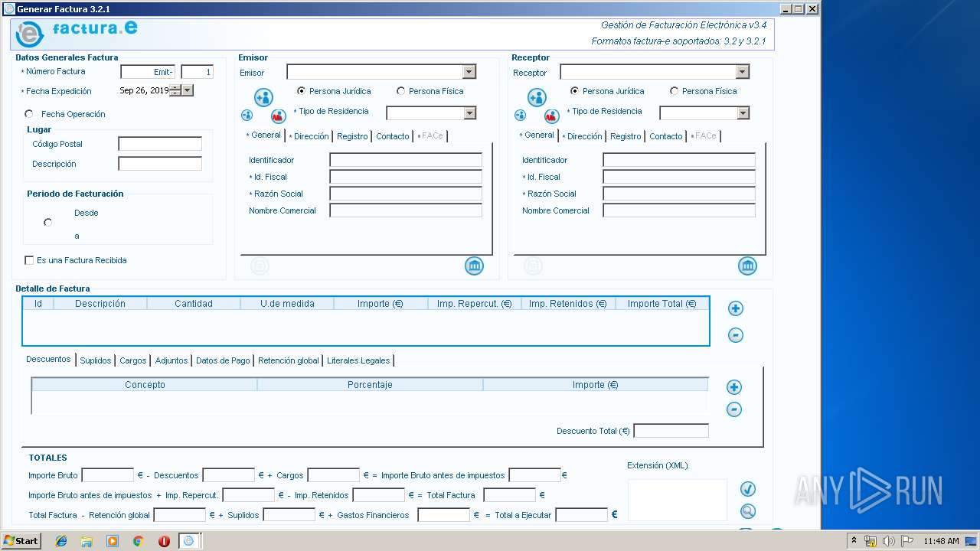Open the file explorer taskbar icon
Viewport: 980px width, 551px height.
(x=87, y=541)
